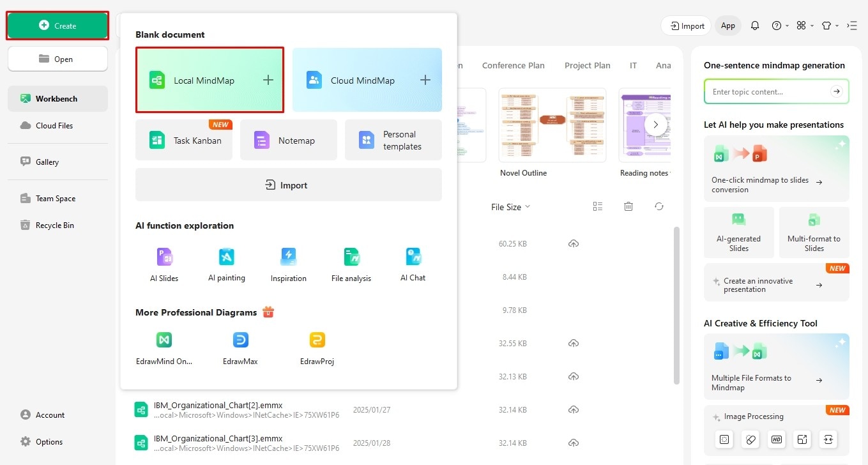Select Workbench in the sidebar
This screenshot has width=868, height=465.
pyautogui.click(x=57, y=98)
